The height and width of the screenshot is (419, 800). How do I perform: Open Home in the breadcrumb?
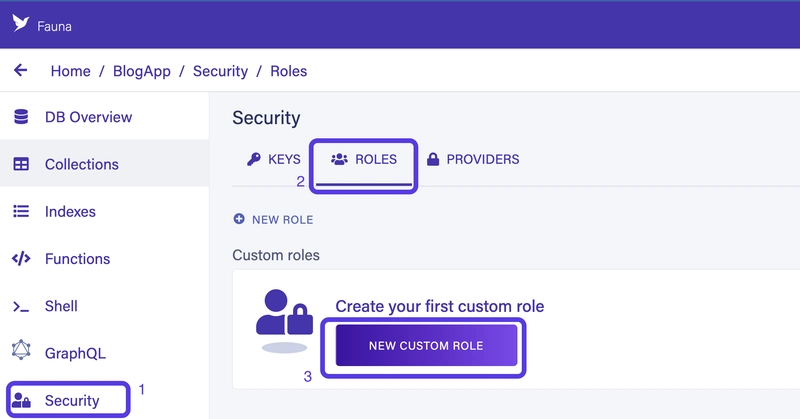[70, 71]
